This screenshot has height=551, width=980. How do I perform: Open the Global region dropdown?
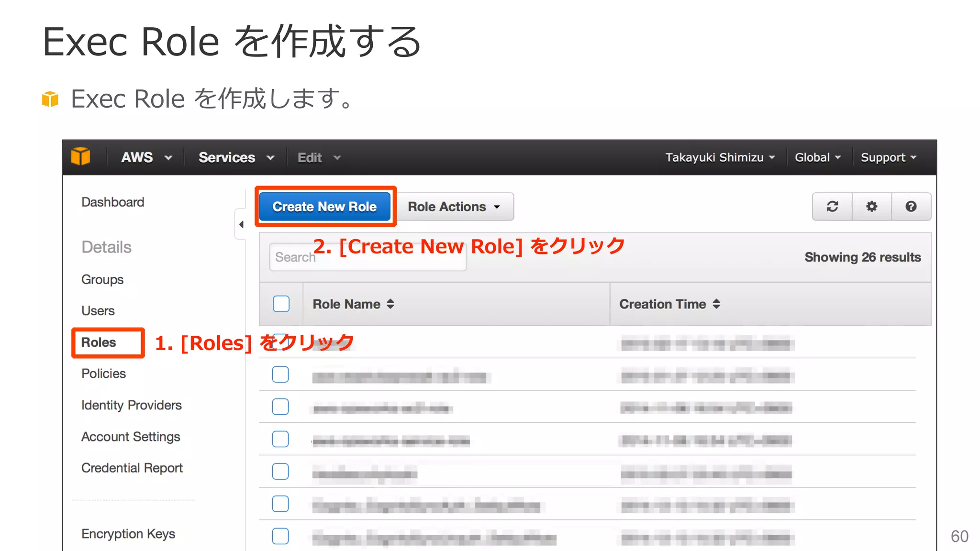pos(818,157)
